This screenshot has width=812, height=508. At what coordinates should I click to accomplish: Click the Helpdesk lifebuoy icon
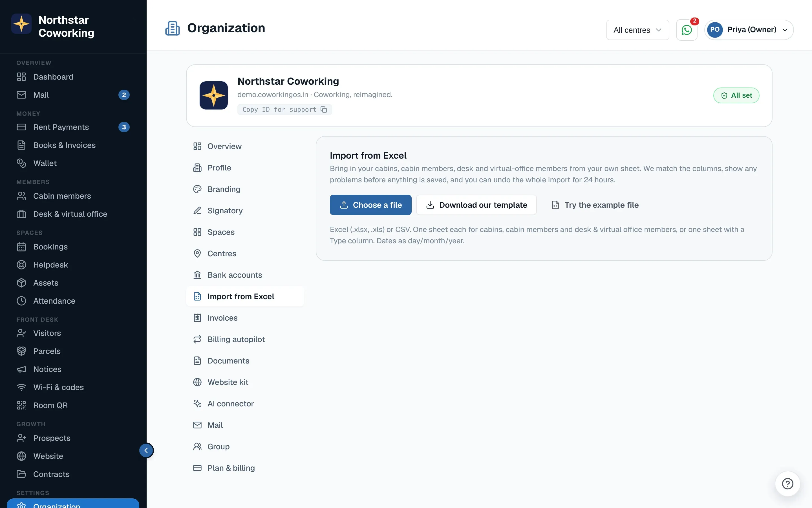point(21,265)
